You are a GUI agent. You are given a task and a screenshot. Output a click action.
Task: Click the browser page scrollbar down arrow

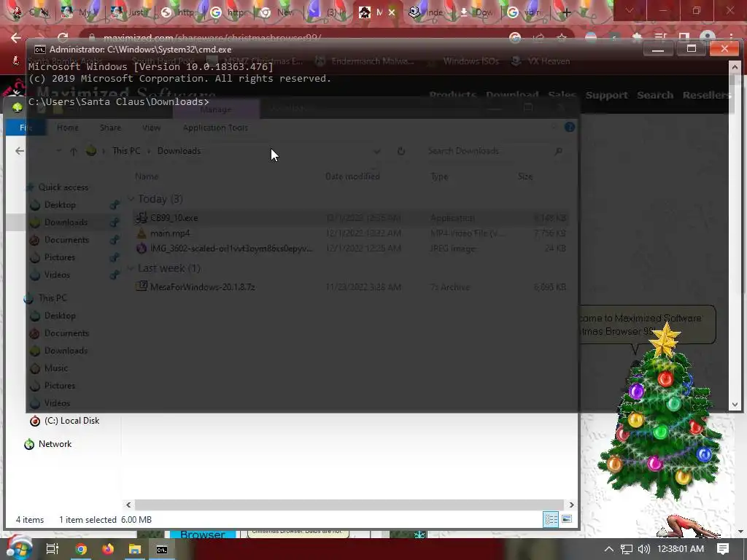741,532
